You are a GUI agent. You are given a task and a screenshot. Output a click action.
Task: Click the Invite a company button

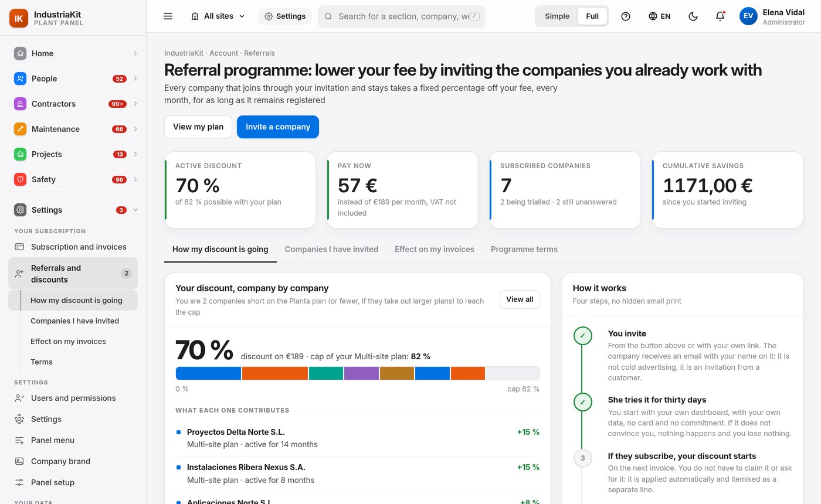(278, 127)
